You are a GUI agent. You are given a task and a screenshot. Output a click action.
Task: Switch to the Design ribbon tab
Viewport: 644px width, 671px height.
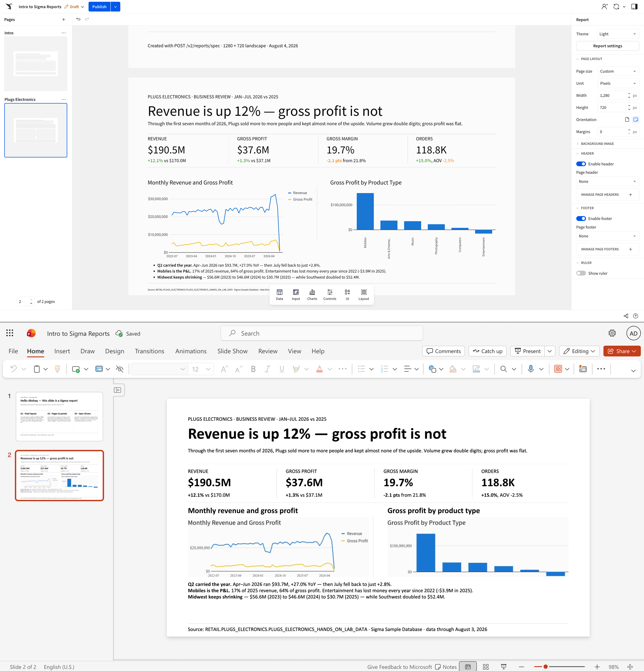pyautogui.click(x=115, y=351)
